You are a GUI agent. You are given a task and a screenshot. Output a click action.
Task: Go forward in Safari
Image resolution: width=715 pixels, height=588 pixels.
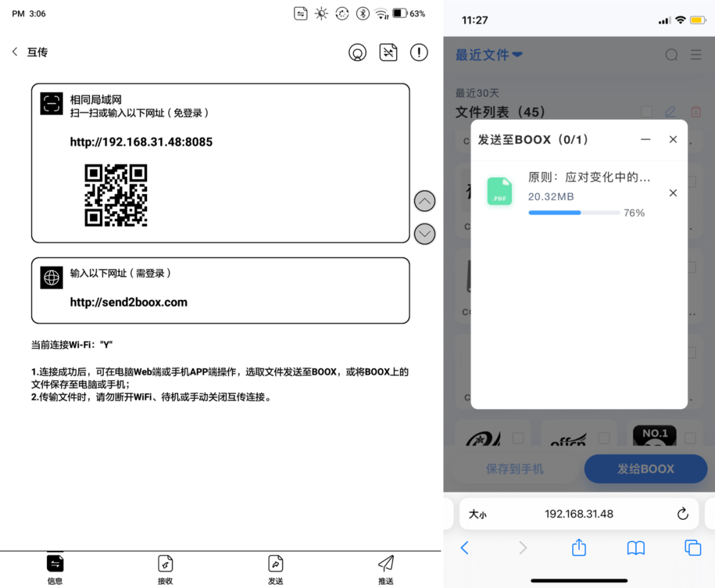click(522, 548)
